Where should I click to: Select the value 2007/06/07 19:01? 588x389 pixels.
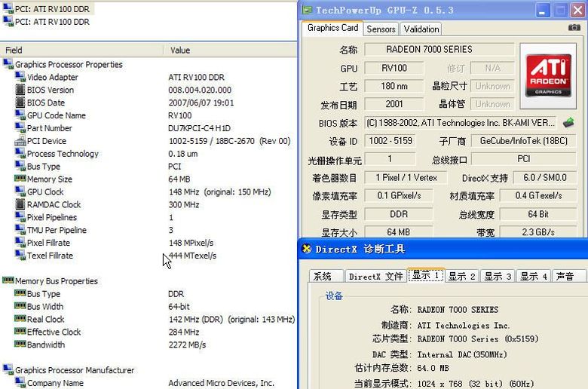pos(201,103)
